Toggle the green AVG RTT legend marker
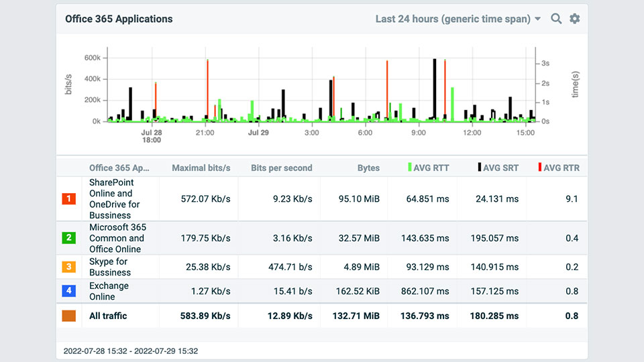644x362 pixels. pyautogui.click(x=409, y=167)
